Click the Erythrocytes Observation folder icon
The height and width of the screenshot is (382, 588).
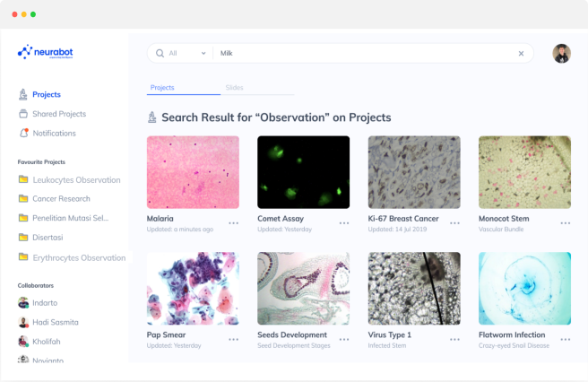coord(23,257)
